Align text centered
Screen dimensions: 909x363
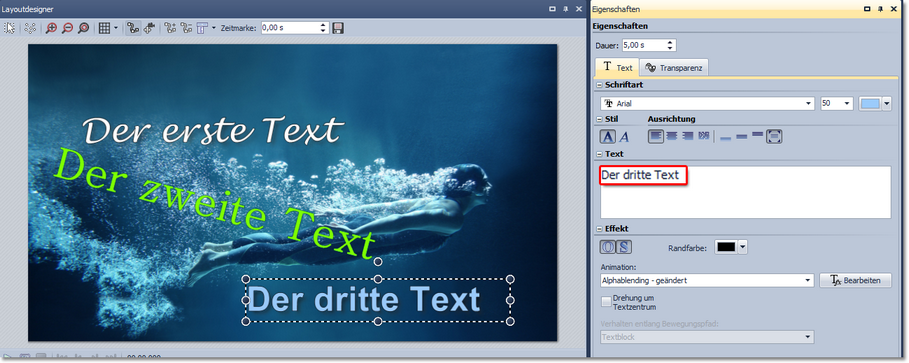672,136
